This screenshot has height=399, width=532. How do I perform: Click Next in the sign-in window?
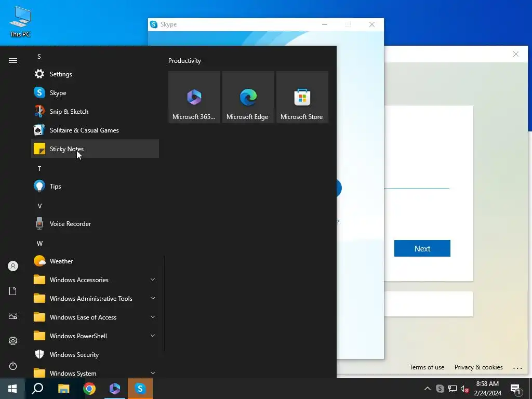coord(422,248)
